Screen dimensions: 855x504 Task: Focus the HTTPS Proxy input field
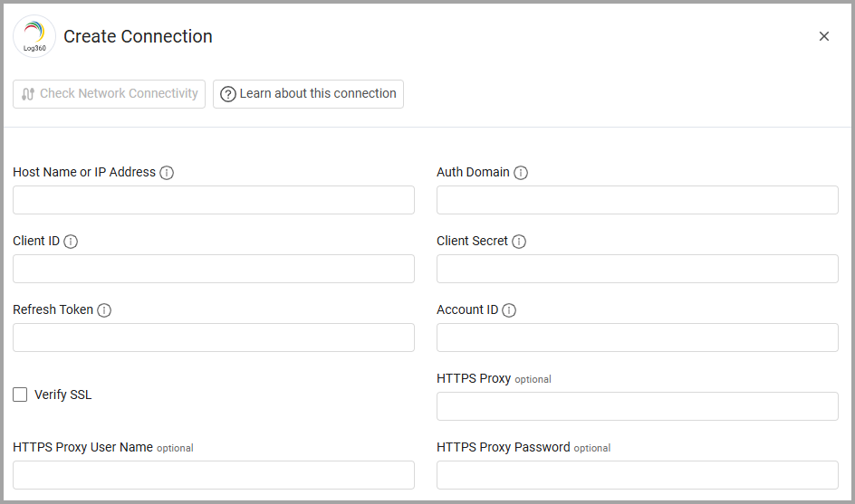tap(638, 406)
